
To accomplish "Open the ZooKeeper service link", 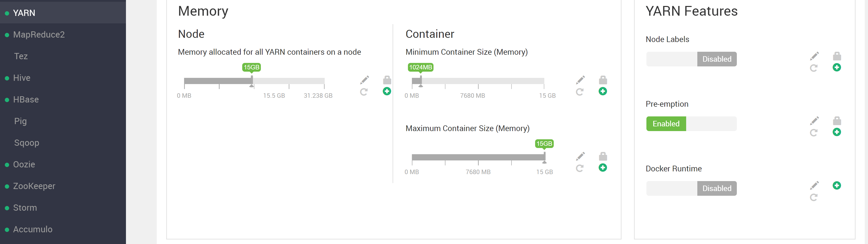I will click(x=34, y=186).
